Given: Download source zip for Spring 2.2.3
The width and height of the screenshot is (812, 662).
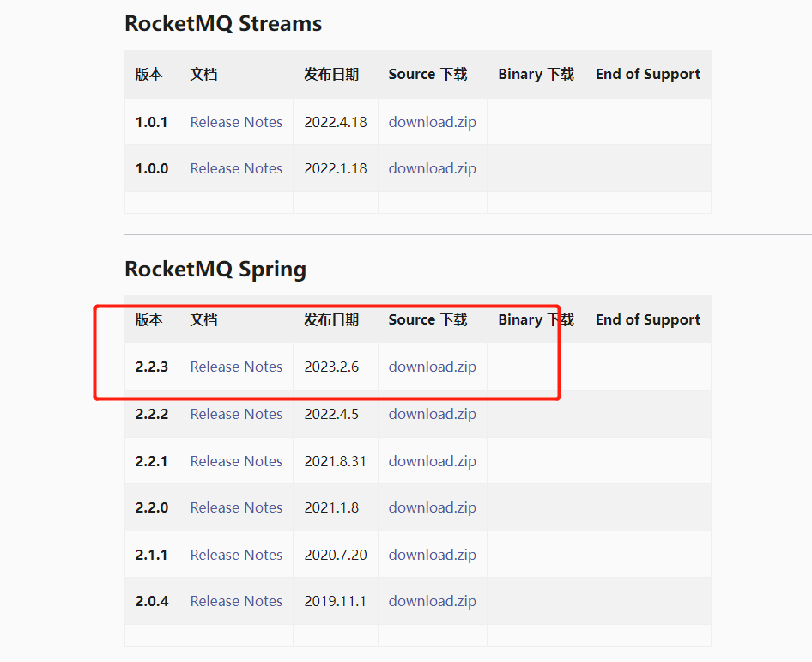Looking at the screenshot, I should click(433, 367).
